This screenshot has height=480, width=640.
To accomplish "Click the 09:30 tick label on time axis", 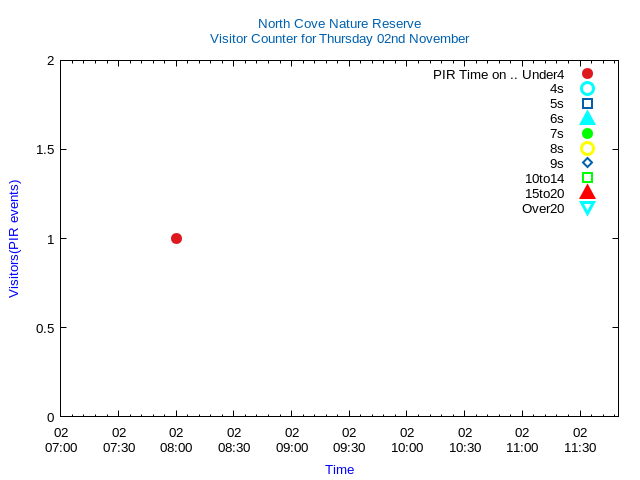I will (349, 440).
